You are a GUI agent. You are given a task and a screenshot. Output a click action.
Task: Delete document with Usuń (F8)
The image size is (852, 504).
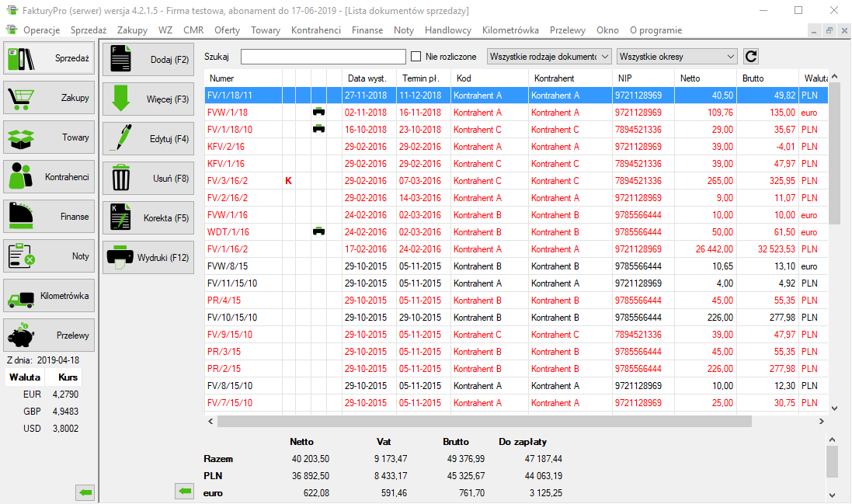[x=148, y=178]
